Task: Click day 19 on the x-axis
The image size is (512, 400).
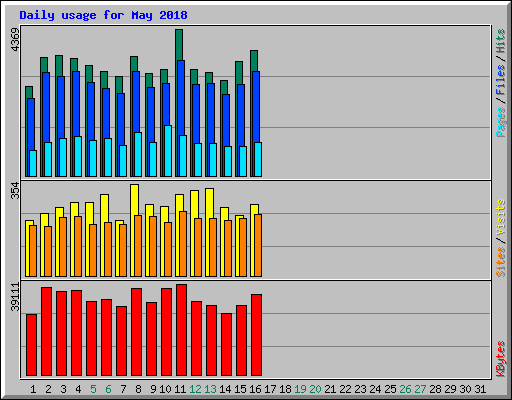Action: (x=300, y=389)
